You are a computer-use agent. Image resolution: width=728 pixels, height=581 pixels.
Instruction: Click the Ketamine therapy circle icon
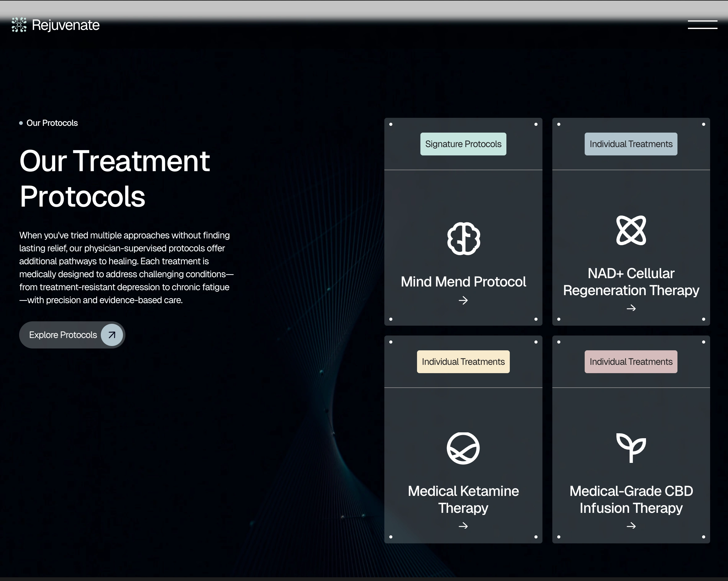(x=463, y=448)
